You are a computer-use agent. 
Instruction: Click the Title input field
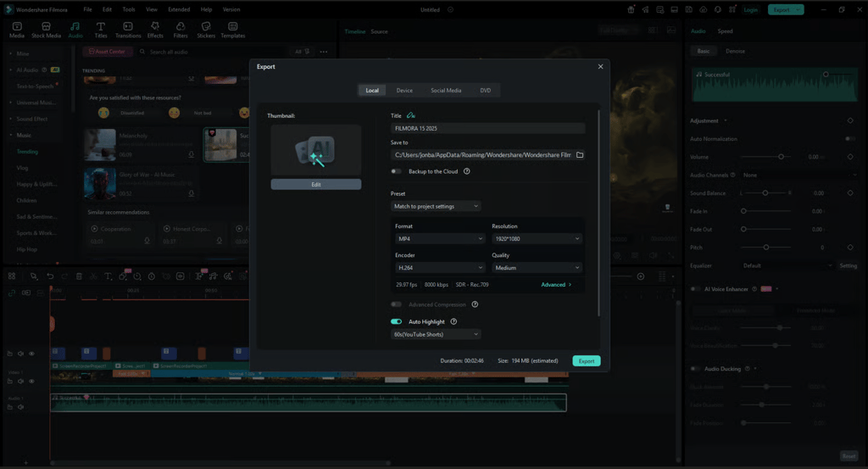(487, 128)
